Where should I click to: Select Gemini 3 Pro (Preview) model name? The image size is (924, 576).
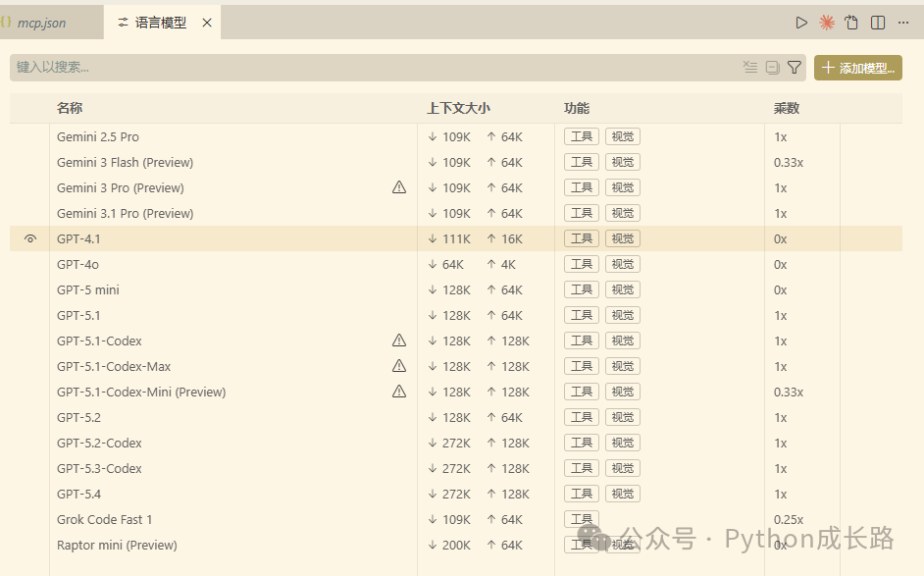point(121,188)
